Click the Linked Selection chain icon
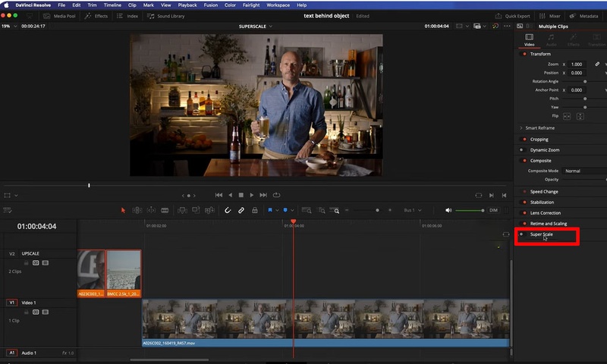 tap(241, 210)
